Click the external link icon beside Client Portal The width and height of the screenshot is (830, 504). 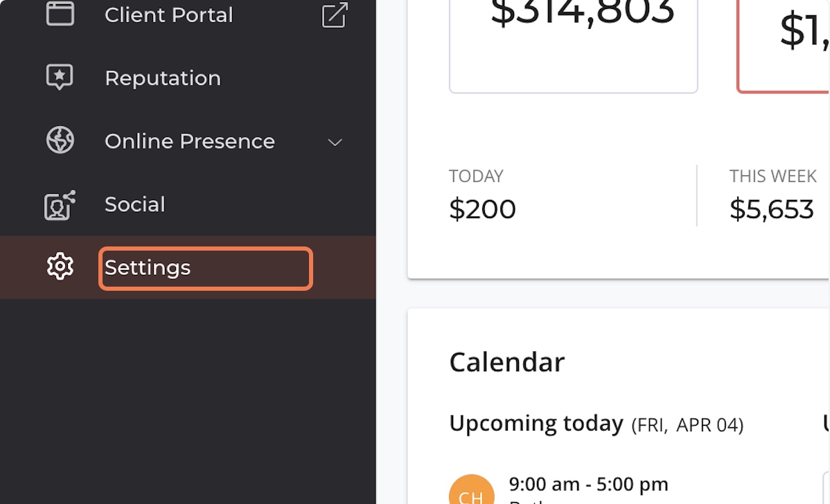pos(335,15)
